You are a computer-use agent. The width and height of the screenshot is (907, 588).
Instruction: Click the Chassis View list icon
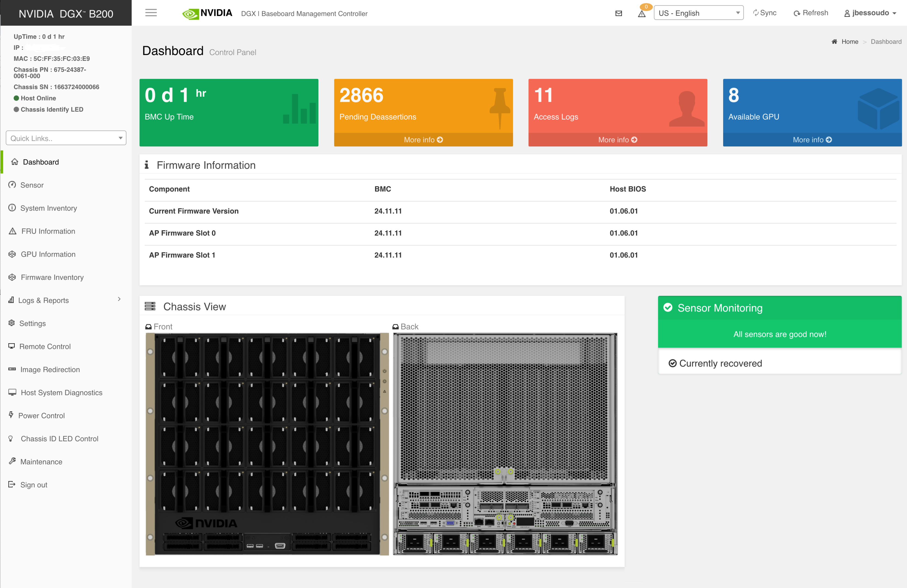tap(150, 306)
